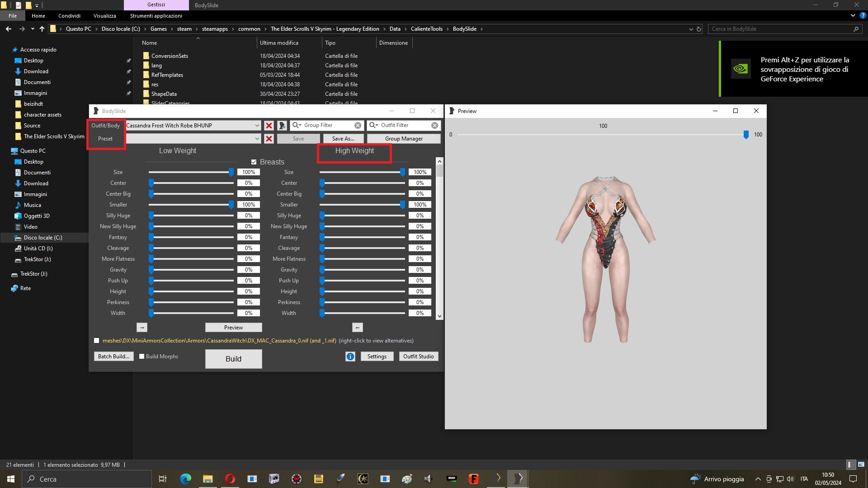Expand the Preset dropdown list
The height and width of the screenshot is (488, 868).
click(x=257, y=139)
